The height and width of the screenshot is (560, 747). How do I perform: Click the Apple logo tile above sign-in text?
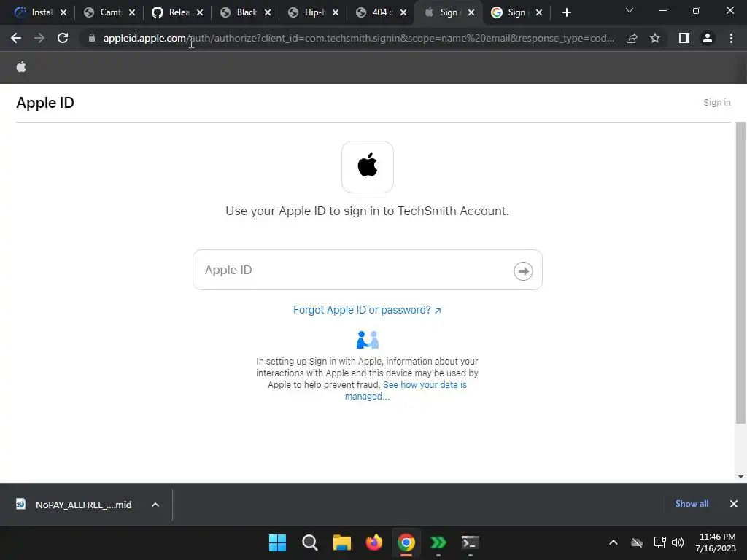[368, 167]
